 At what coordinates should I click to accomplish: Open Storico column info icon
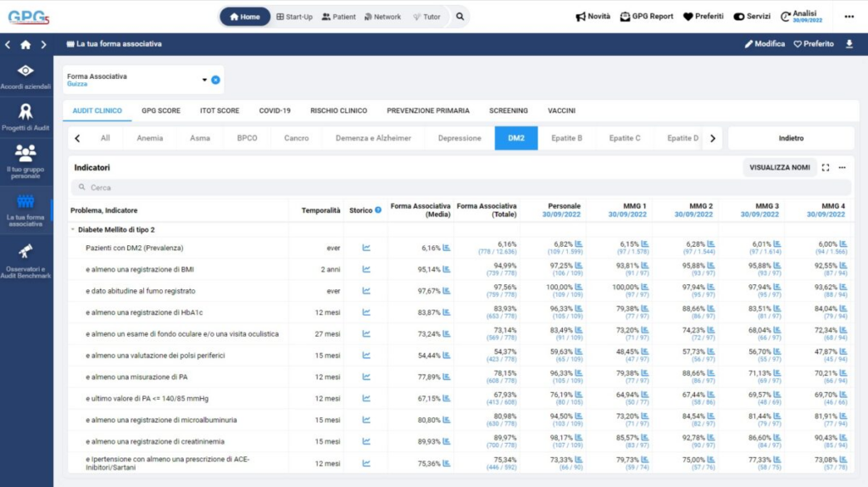pyautogui.click(x=378, y=210)
